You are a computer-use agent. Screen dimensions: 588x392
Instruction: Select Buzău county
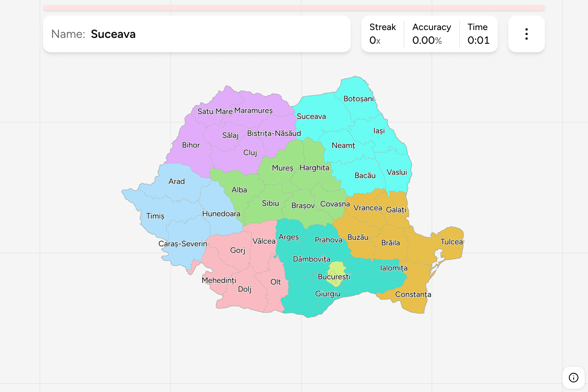coord(358,237)
